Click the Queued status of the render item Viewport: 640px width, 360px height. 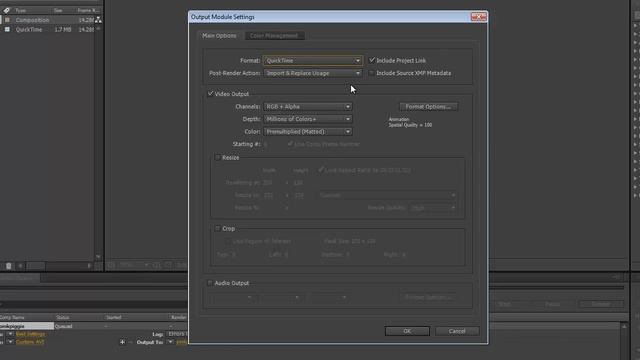(x=63, y=326)
